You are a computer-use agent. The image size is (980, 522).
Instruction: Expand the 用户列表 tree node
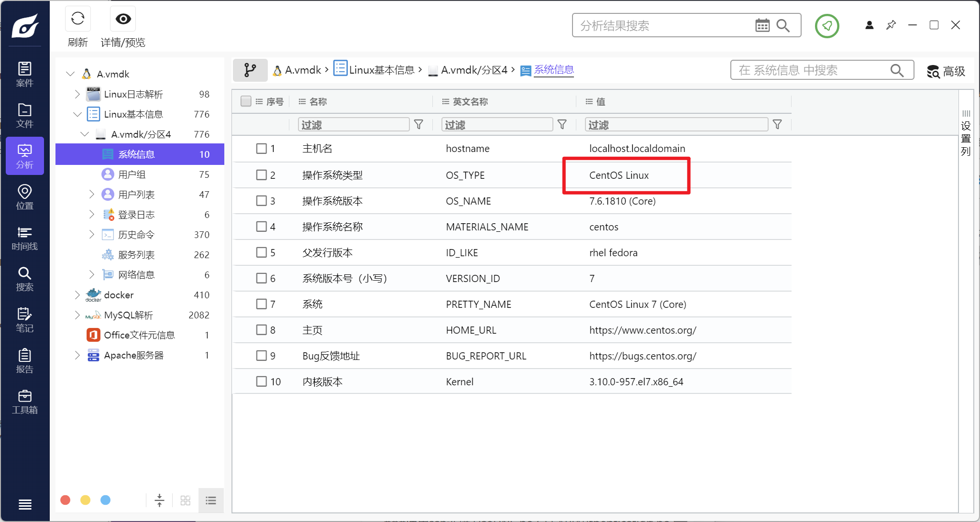click(92, 195)
